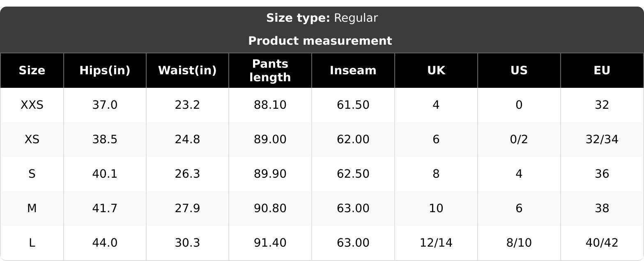Click the Size column header
The image size is (644, 261).
(32, 71)
